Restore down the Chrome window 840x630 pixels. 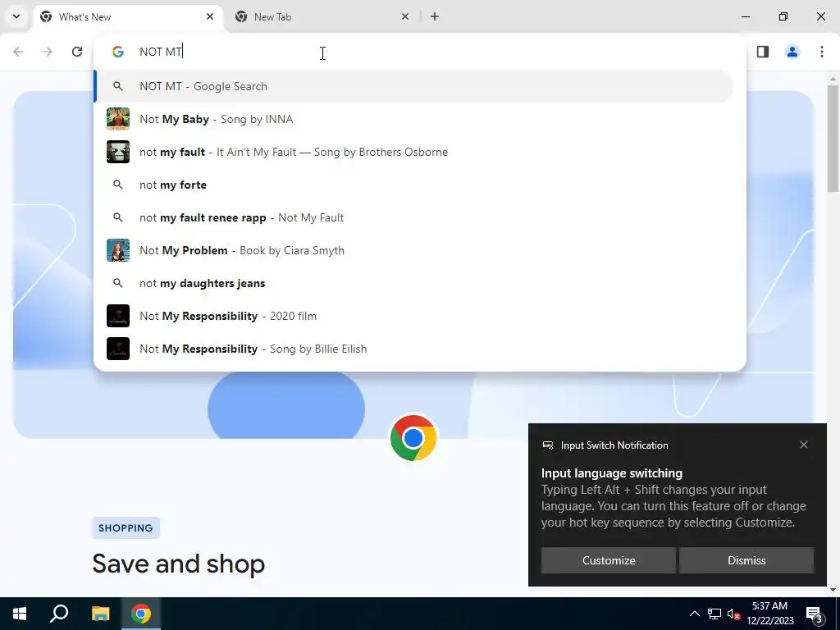coord(783,16)
